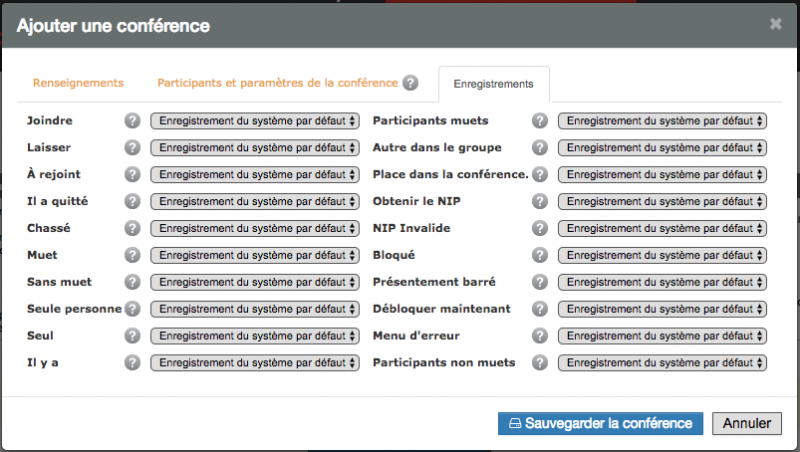Expand the NIP Invalide recording dropdown

[x=662, y=228]
